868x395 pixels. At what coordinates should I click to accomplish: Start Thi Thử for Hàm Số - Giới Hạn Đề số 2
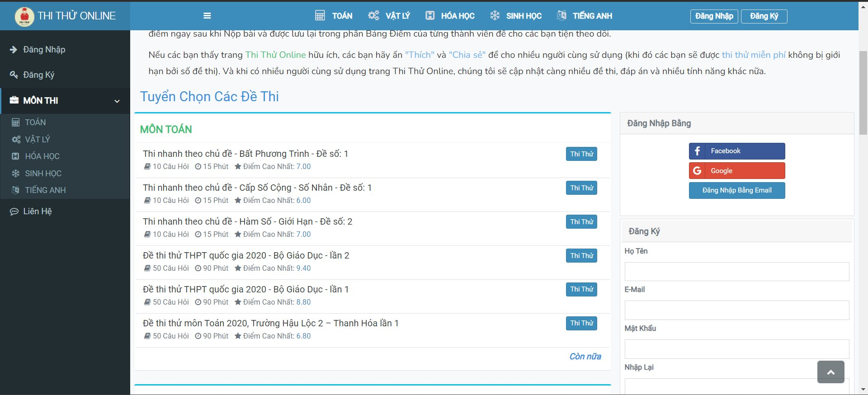point(581,222)
